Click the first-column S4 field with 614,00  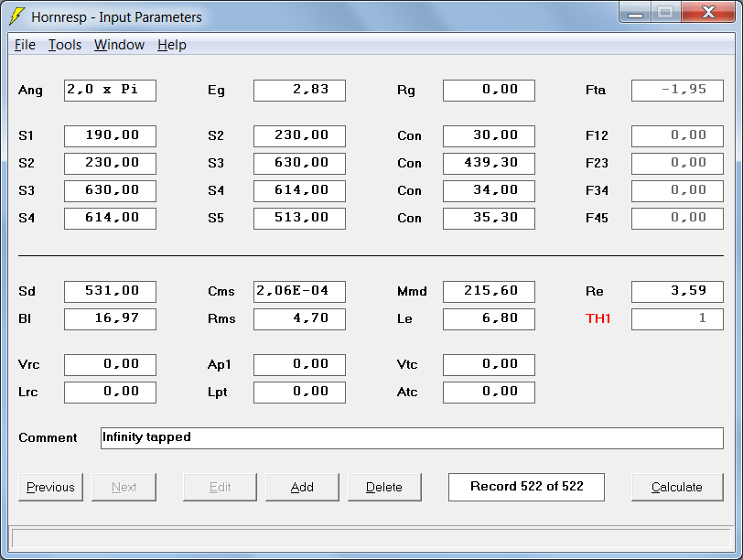110,219
